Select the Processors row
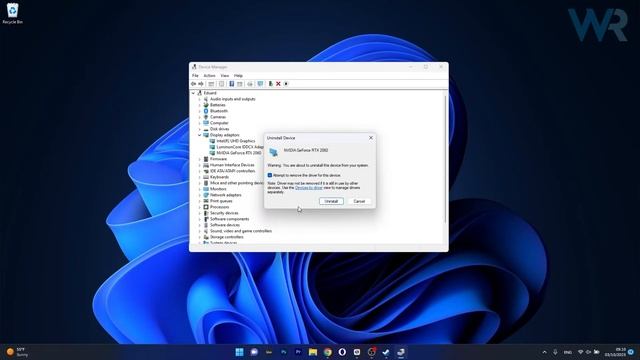The image size is (640, 360). pos(220,207)
